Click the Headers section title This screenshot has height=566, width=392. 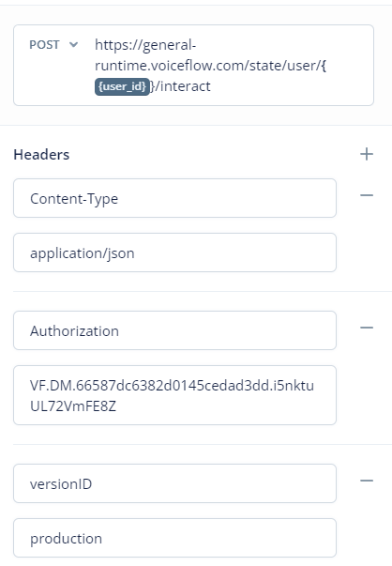(41, 155)
